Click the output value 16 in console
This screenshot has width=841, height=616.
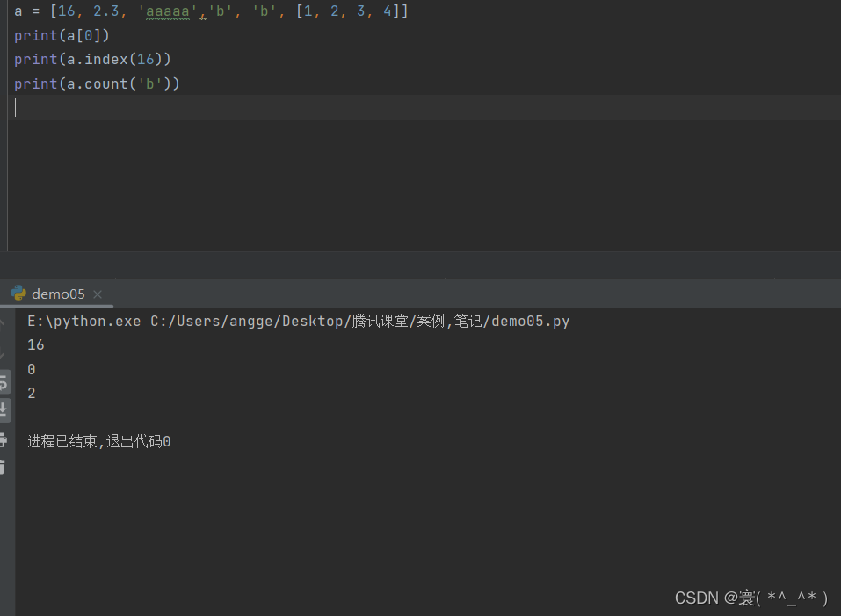coord(36,345)
